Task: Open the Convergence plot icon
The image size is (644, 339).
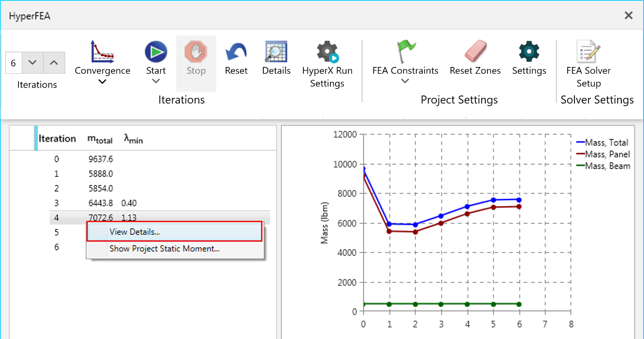Action: tap(103, 52)
